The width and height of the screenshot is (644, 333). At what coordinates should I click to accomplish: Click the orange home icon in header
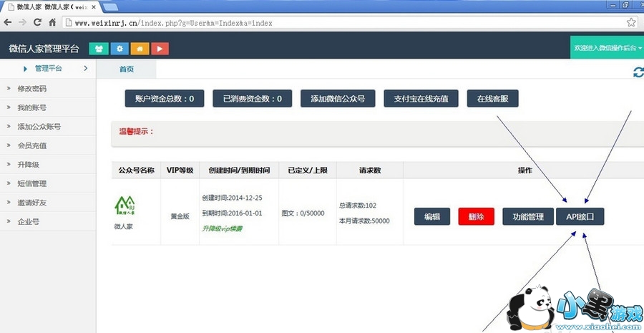click(x=140, y=49)
